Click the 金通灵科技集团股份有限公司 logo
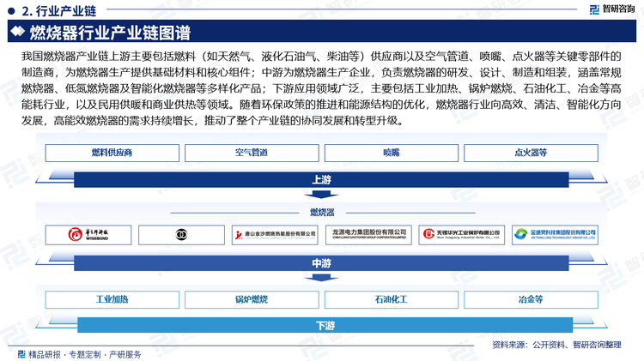Viewport: 644px width, 361px height. coord(555,235)
